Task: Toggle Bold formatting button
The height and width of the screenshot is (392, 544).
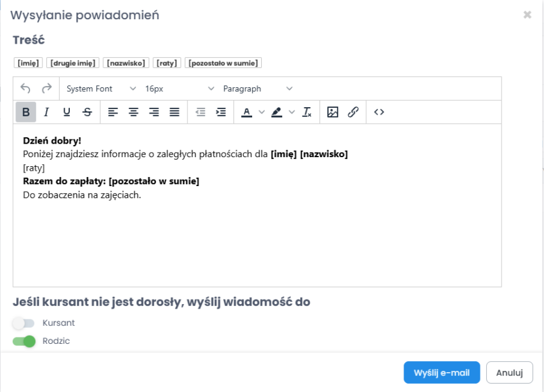Action: 26,112
